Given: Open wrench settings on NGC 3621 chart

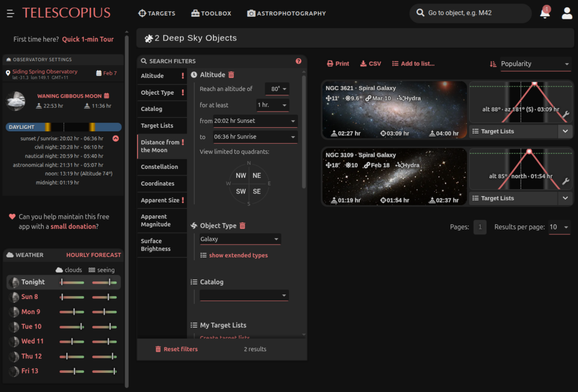Looking at the screenshot, I should (x=566, y=114).
